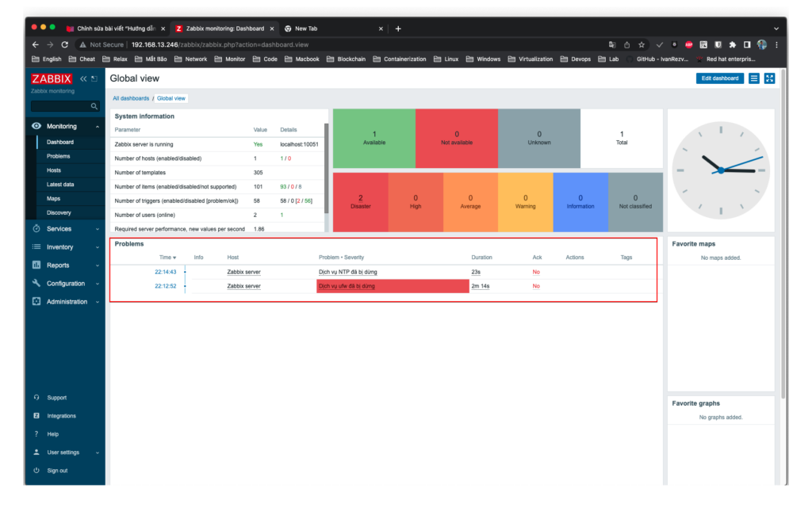Open the Support link in sidebar
812x519 pixels.
coord(56,398)
